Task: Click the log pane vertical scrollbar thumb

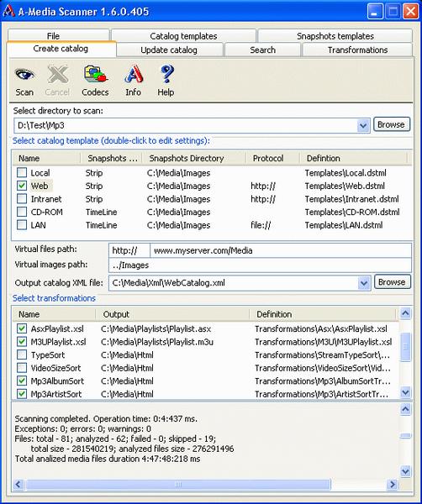Action: [405, 436]
